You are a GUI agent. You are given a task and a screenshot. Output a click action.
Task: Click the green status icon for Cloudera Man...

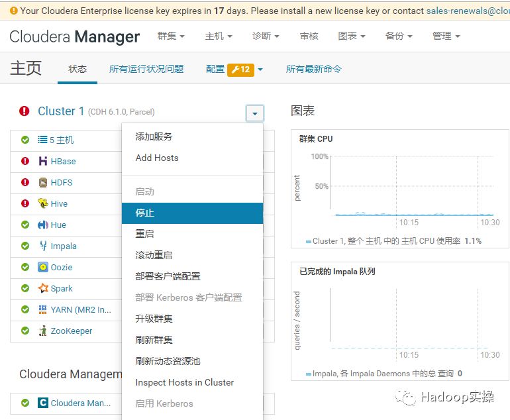[x=25, y=403]
